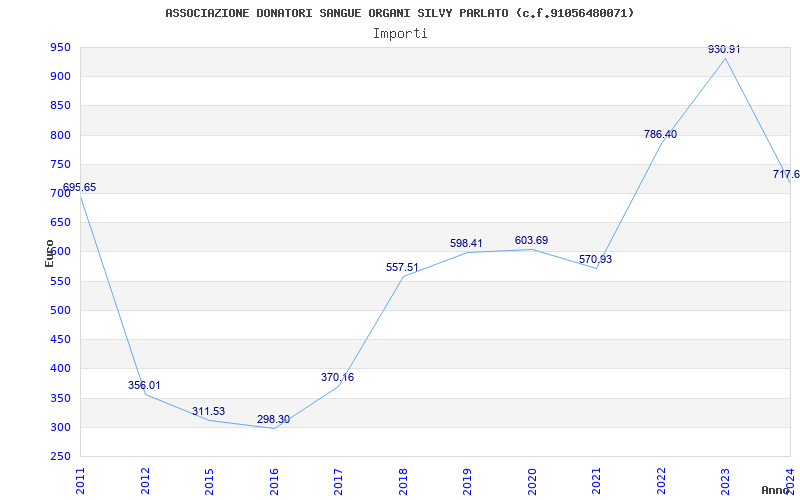Select the 370.16 data label

point(337,378)
